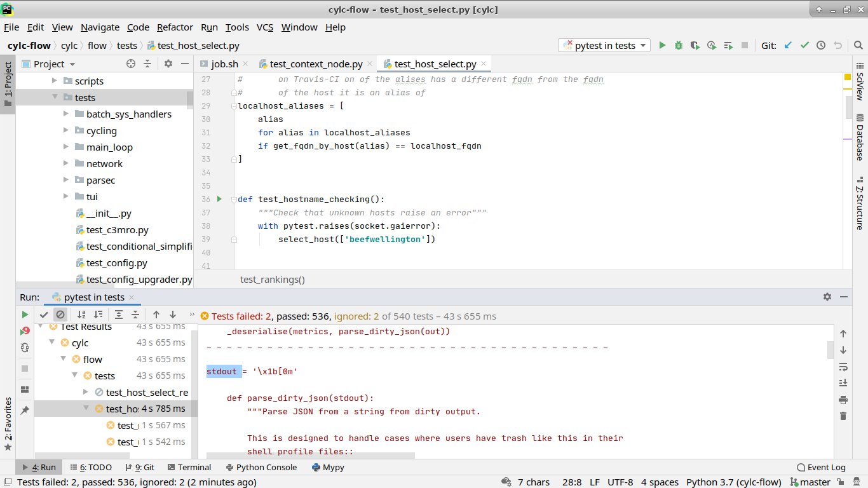Click locate-in-project target icon

point(131,64)
